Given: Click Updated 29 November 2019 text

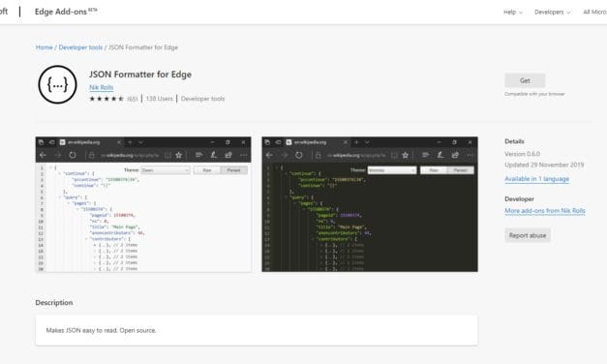Looking at the screenshot, I should pos(544,165).
